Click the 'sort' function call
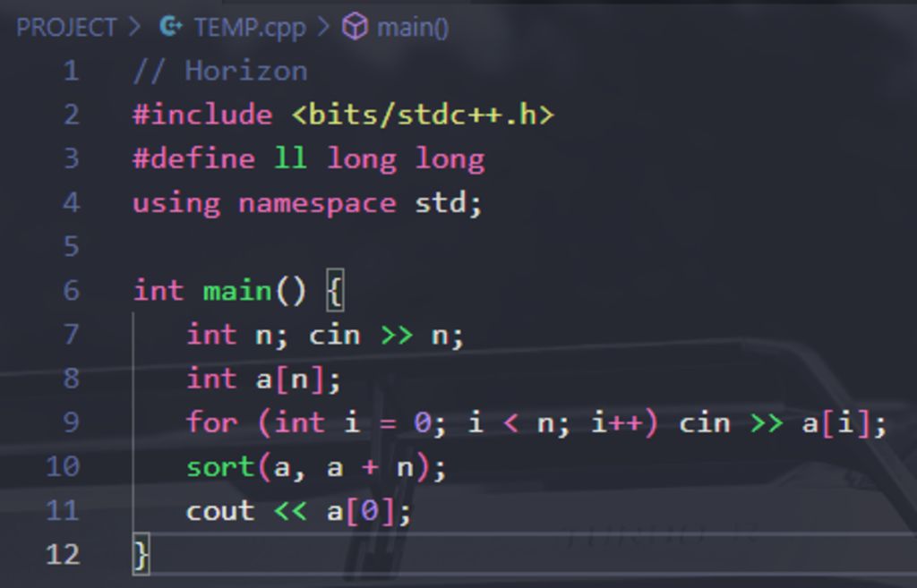Image resolution: width=917 pixels, height=588 pixels. pos(220,467)
